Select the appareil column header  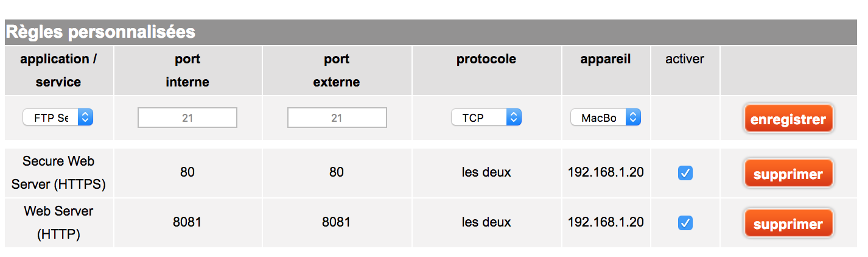(x=606, y=59)
